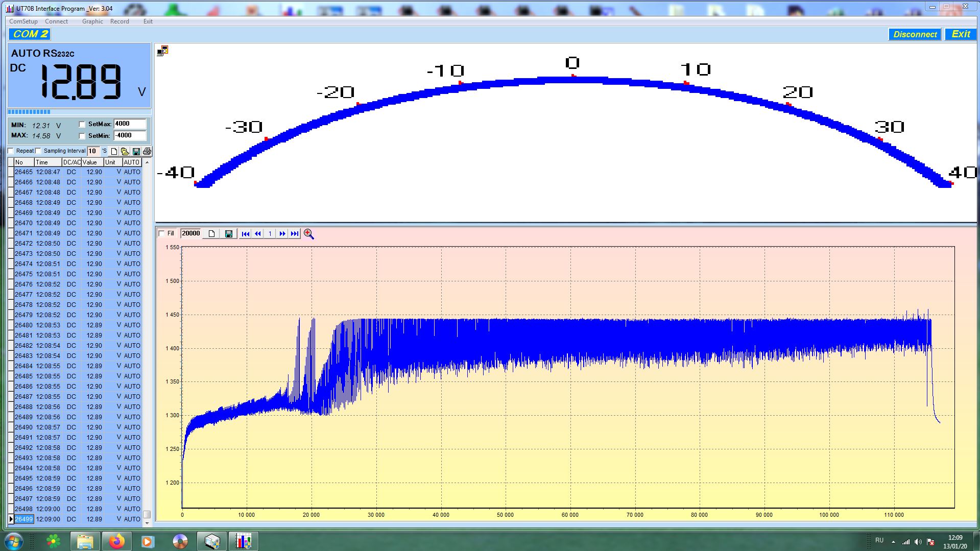Click the yellow Exit button at top right
980x551 pixels.
(960, 34)
